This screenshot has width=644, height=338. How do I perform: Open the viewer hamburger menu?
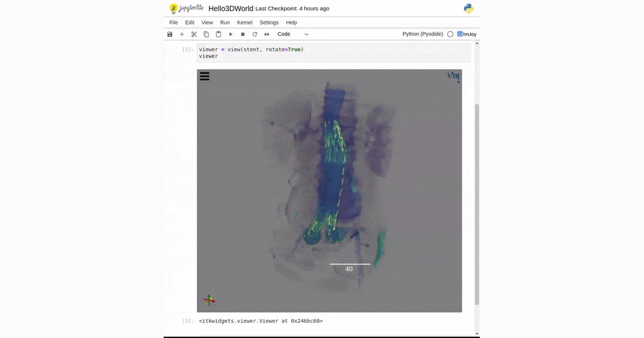[x=204, y=76]
